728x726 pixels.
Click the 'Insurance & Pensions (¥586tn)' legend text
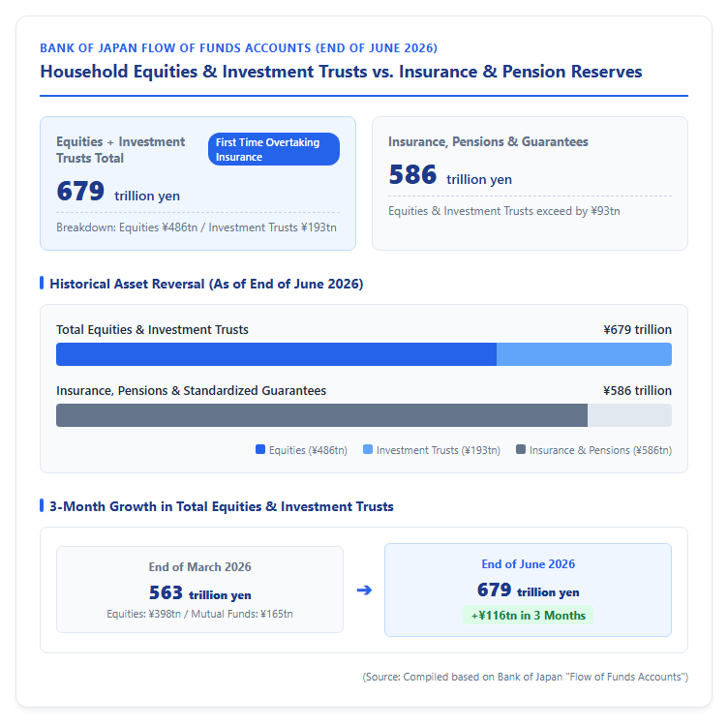click(600, 450)
